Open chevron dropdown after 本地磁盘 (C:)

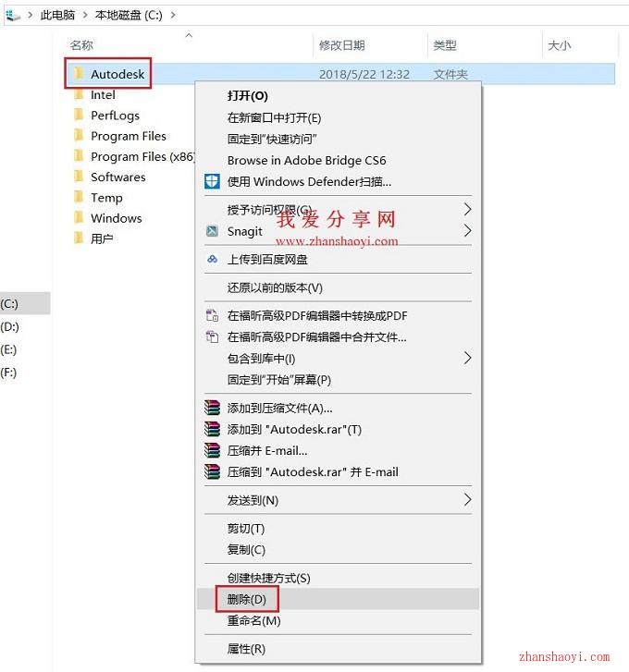(x=173, y=16)
